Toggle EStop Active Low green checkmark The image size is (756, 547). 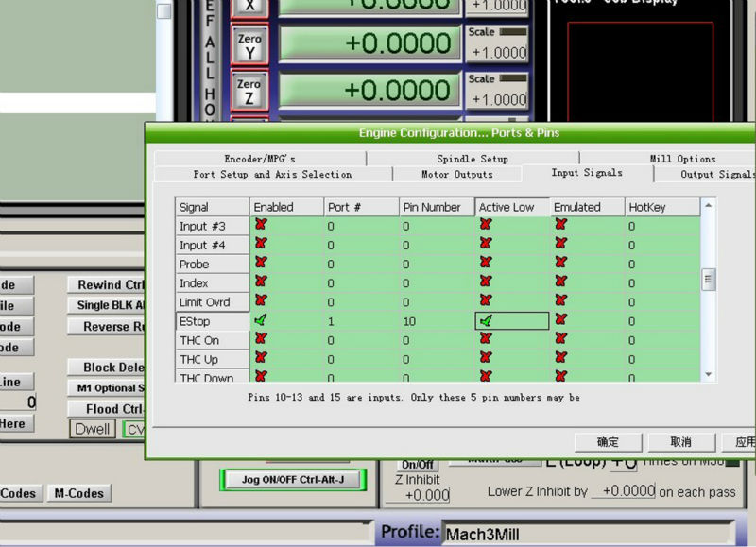486,320
